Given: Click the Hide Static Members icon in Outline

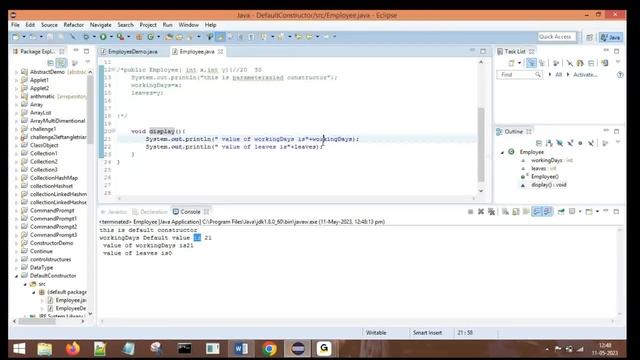Looking at the screenshot, I should (570, 143).
